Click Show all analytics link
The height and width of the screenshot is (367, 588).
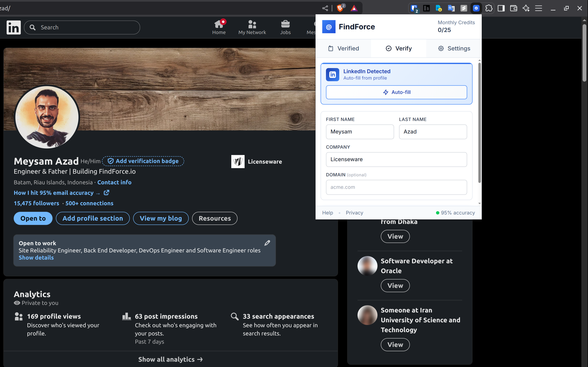170,359
